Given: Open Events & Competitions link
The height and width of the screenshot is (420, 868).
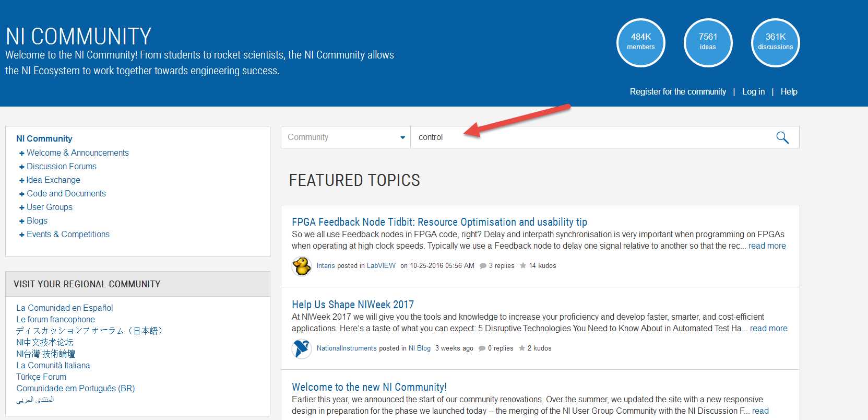Looking at the screenshot, I should (68, 234).
